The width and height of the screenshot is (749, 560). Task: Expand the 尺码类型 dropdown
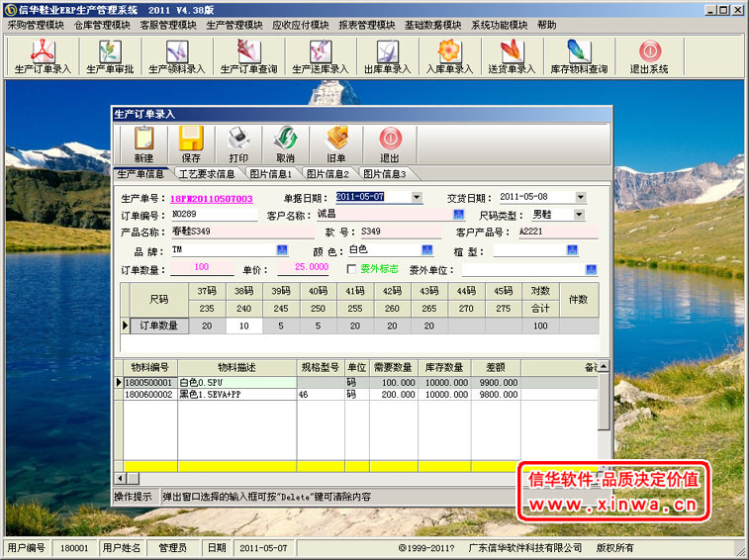(x=579, y=214)
